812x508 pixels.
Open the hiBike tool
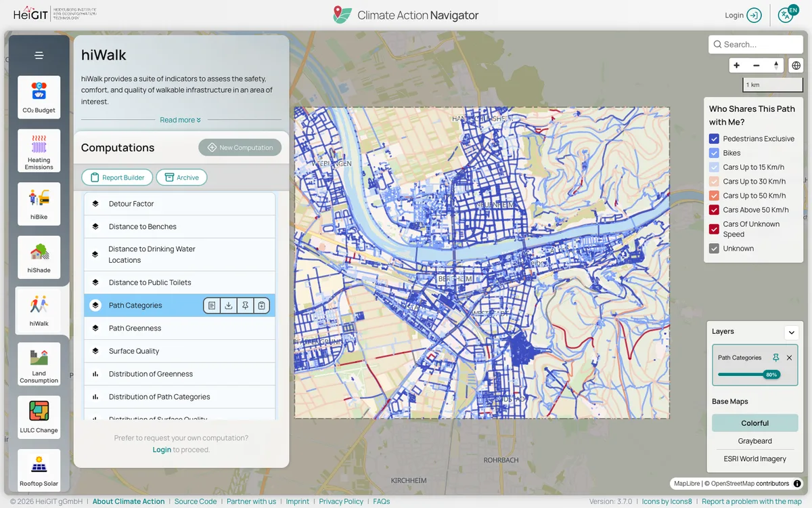tap(39, 204)
